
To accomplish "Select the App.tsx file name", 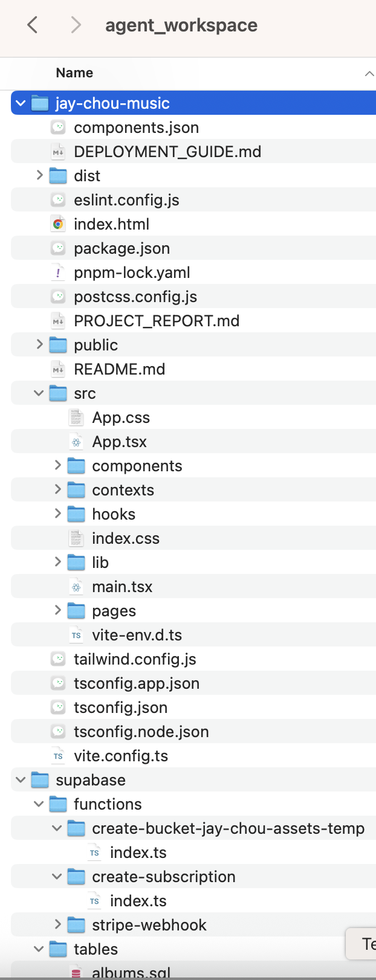I will 119,442.
